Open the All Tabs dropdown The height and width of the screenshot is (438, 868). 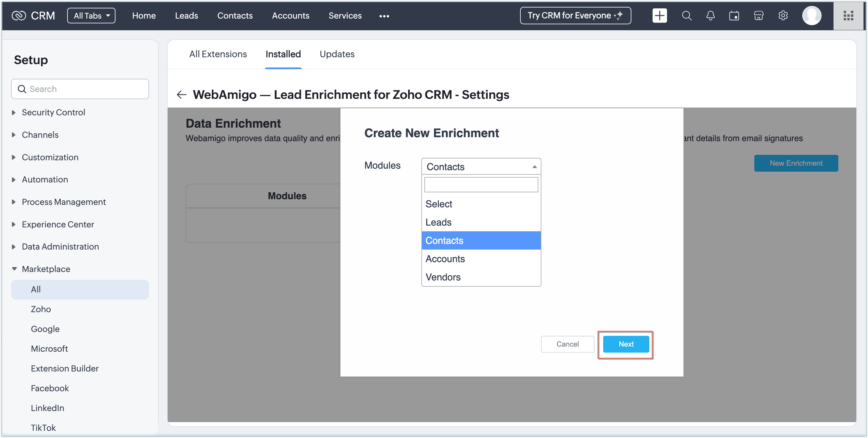click(x=91, y=16)
